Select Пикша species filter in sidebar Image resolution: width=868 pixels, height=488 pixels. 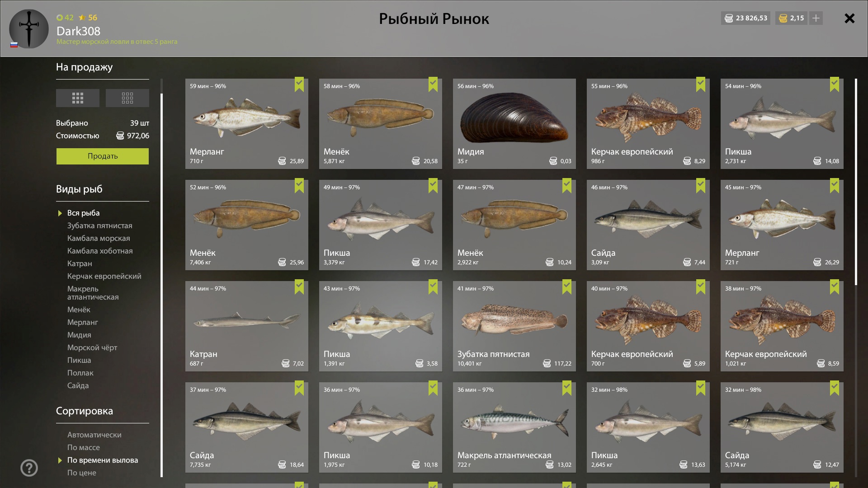pos(79,360)
